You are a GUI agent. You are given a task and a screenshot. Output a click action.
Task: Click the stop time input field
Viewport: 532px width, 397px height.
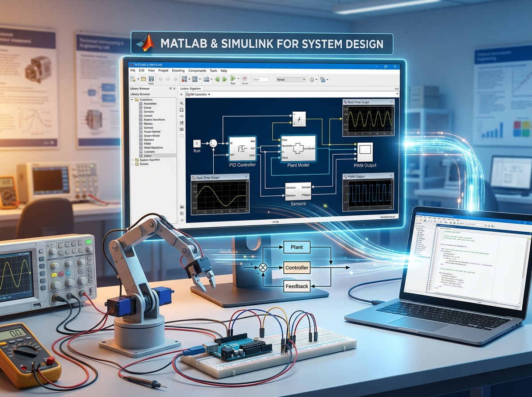click(x=260, y=79)
